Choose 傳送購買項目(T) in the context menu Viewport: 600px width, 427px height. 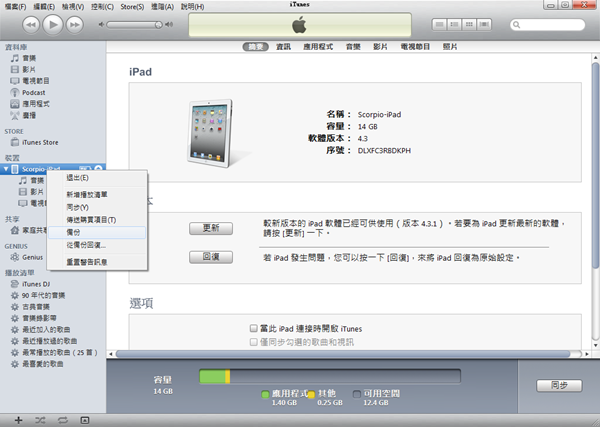point(97,220)
